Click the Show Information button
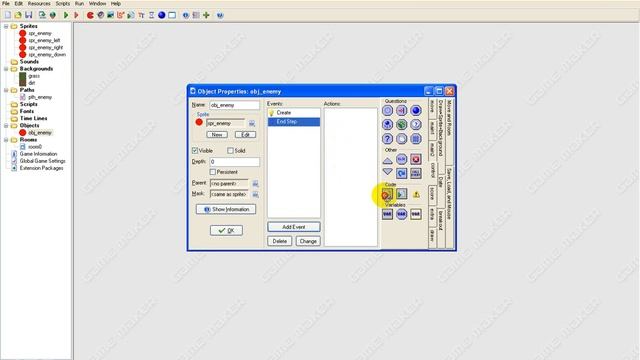Viewport: 640px width, 360px height. (226, 209)
